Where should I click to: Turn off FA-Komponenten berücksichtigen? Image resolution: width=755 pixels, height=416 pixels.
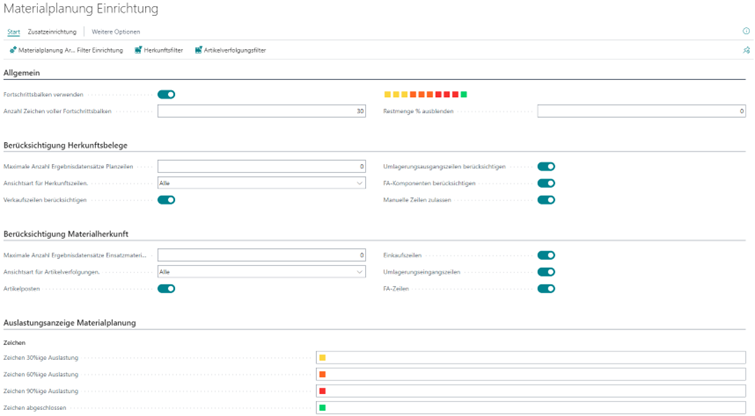[546, 183]
